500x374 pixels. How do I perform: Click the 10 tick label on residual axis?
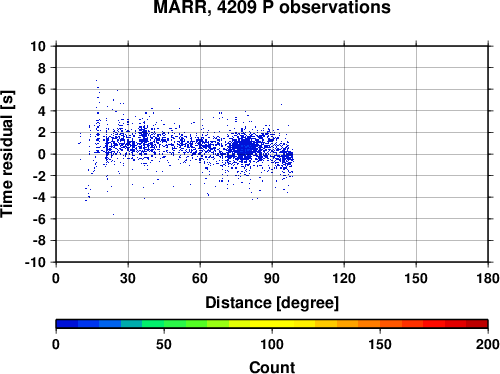38,46
